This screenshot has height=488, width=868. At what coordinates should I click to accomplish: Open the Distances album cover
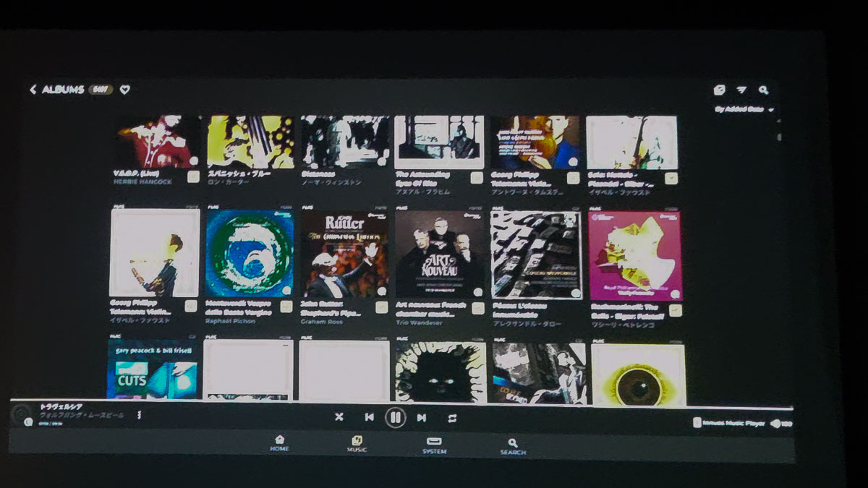coord(345,142)
